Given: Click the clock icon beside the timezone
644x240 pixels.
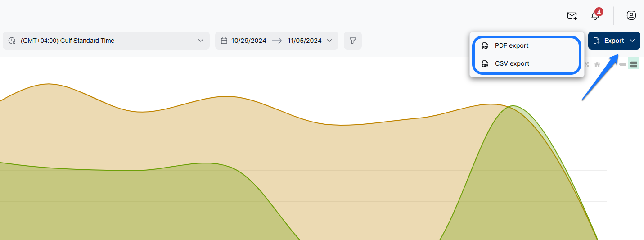Looking at the screenshot, I should [12, 41].
